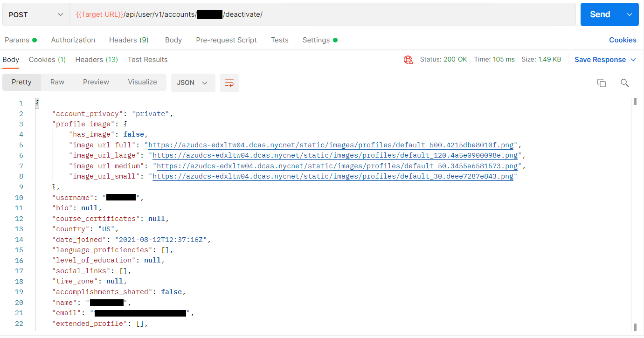The image size is (644, 338).
Task: Click the {{Target URL}} variable in URL
Action: 99,14
